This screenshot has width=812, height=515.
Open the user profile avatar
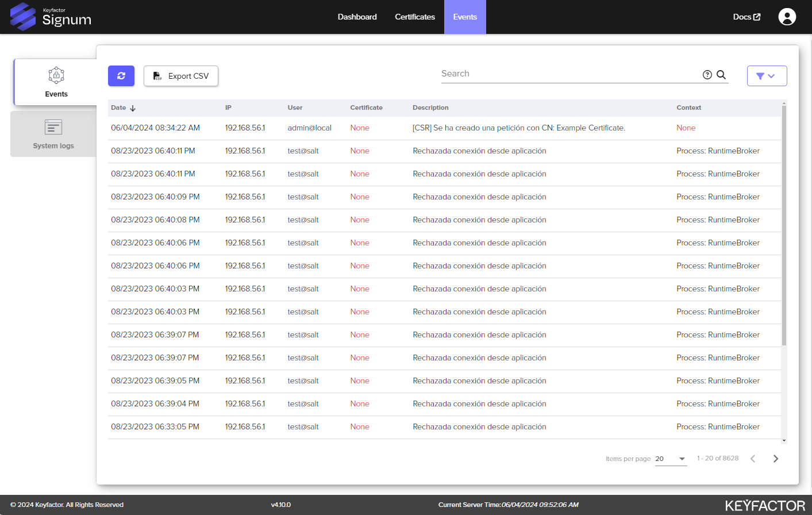pos(787,17)
